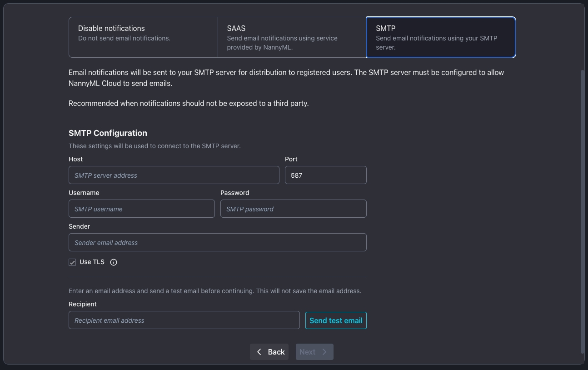Click the Host field label
Screen dimensions: 588x370
(76, 159)
